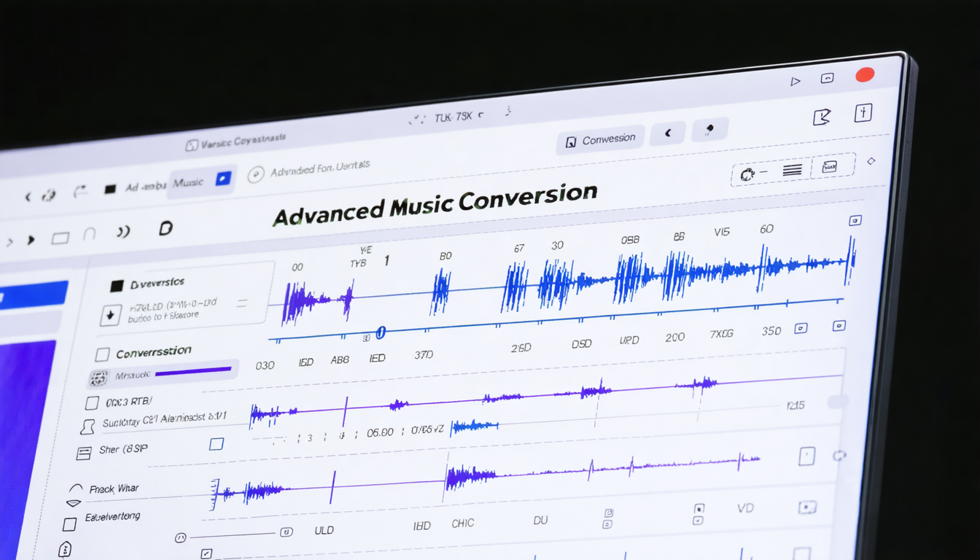Toggle the grey pill switch right of 1215
This screenshot has height=560, width=980.
[839, 402]
